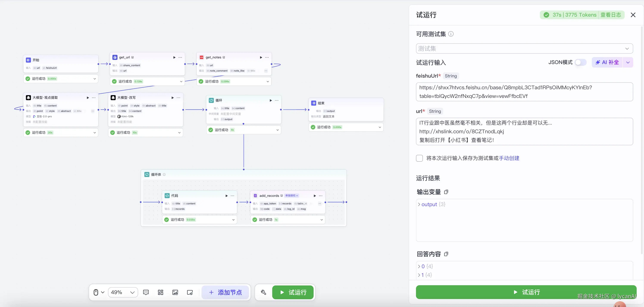644x307 pixels.
Task: Copy the 输出变量 output result
Action: [x=446, y=192]
